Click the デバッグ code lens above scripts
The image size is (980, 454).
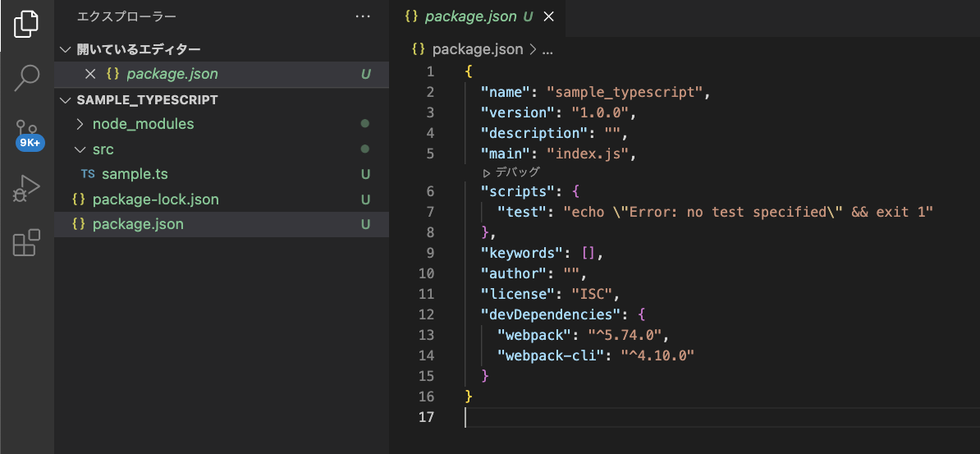[511, 172]
